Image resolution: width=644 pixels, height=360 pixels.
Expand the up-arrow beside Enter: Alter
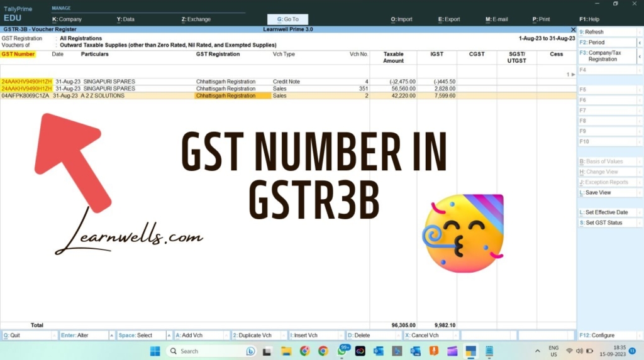coord(112,335)
